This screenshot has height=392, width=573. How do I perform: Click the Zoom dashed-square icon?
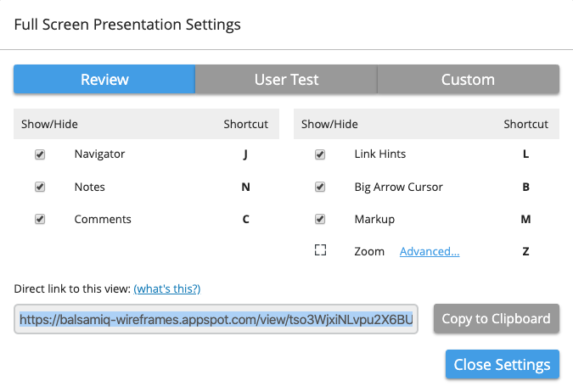320,251
